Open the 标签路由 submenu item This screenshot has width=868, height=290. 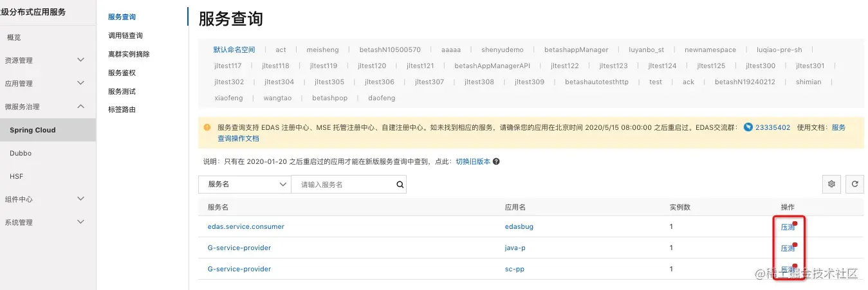[122, 109]
